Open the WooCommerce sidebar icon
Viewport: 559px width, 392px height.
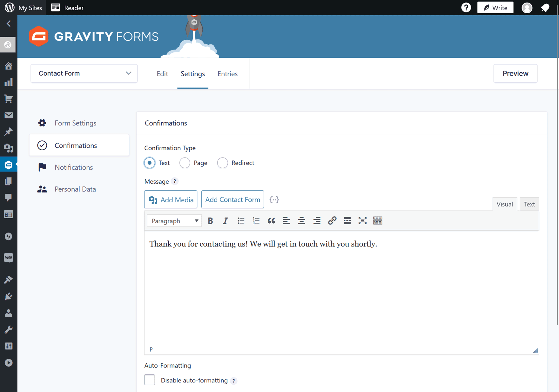pyautogui.click(x=9, y=258)
